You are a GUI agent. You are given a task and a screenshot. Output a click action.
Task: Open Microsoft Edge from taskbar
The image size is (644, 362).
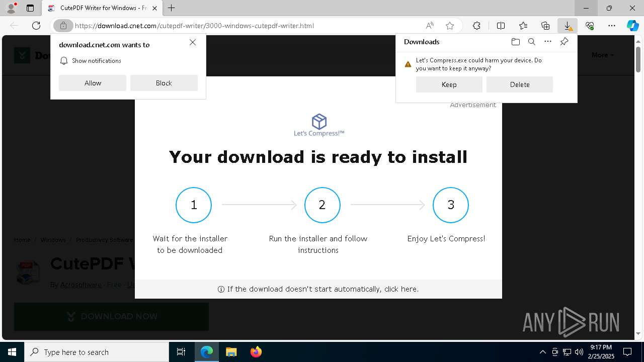[207, 352]
